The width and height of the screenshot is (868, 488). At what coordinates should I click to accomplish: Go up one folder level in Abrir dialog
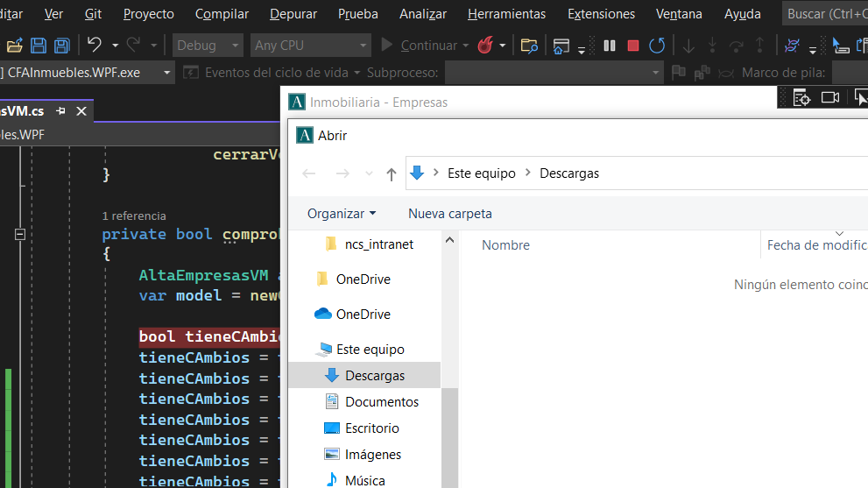[391, 173]
